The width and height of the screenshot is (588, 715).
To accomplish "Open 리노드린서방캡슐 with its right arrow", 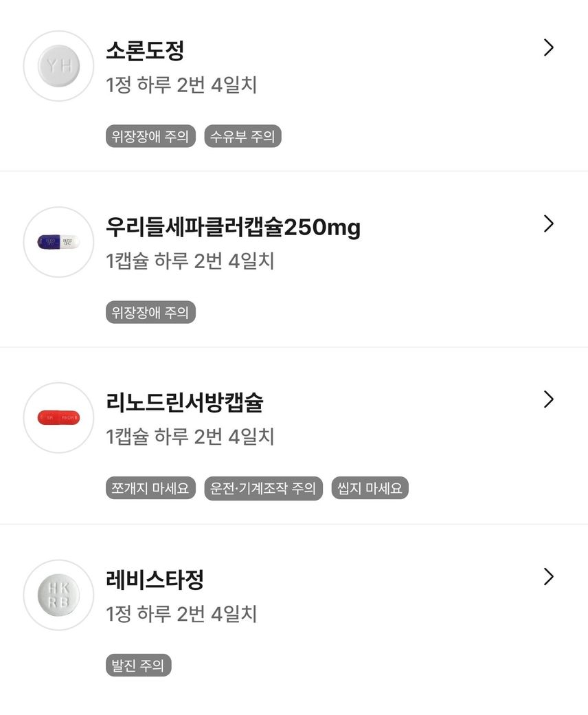I will point(548,399).
